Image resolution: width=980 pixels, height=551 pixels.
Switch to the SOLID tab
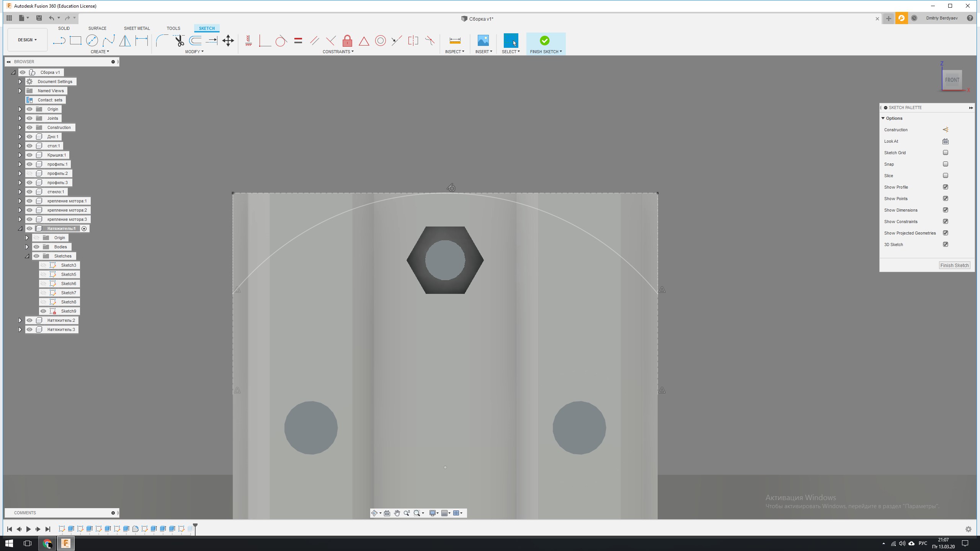coord(64,28)
